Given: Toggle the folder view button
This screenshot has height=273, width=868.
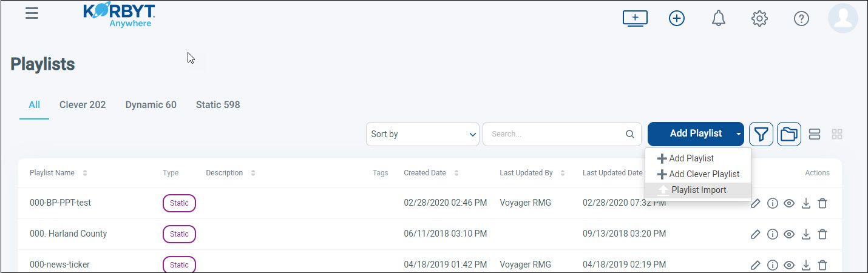Looking at the screenshot, I should point(788,134).
